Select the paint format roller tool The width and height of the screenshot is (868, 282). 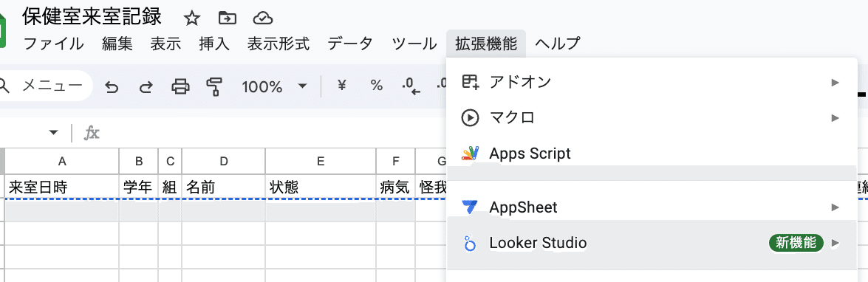(x=213, y=86)
